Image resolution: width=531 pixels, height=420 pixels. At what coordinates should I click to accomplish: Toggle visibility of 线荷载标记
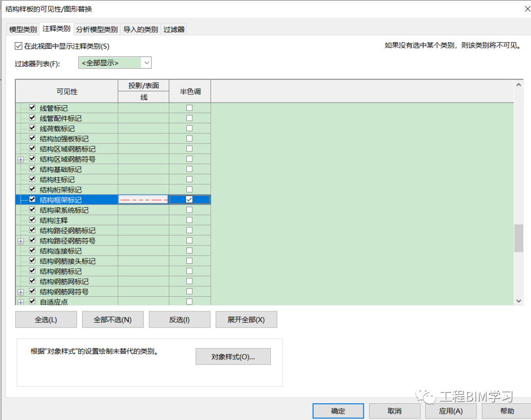32,128
